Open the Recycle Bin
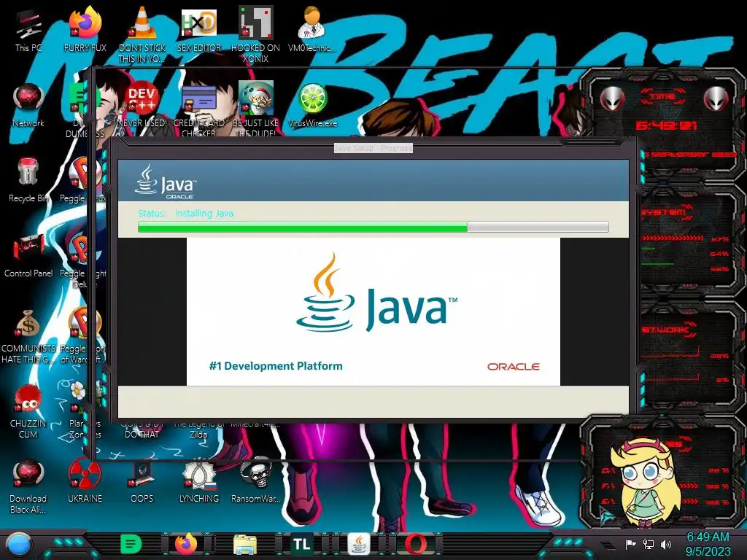 [28, 180]
